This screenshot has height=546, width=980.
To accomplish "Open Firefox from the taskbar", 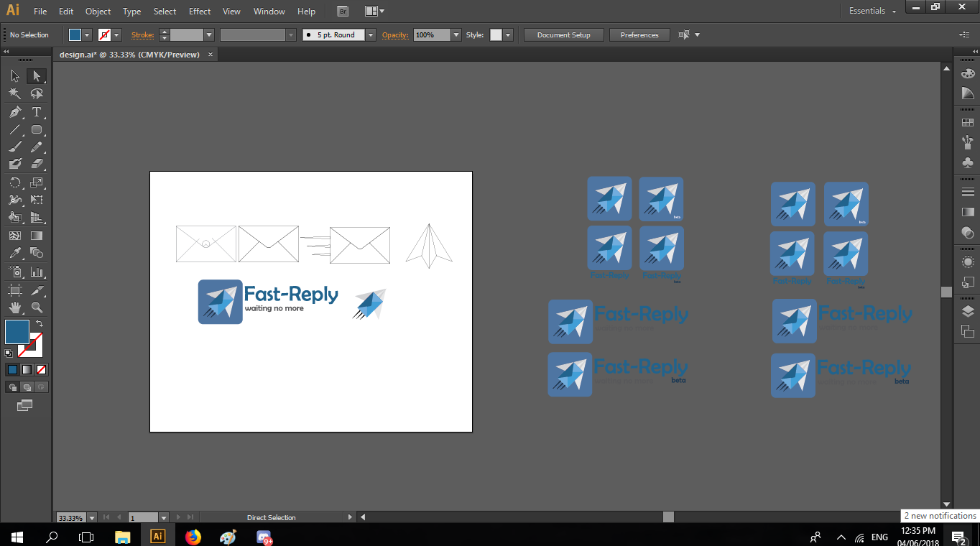I will coord(193,536).
